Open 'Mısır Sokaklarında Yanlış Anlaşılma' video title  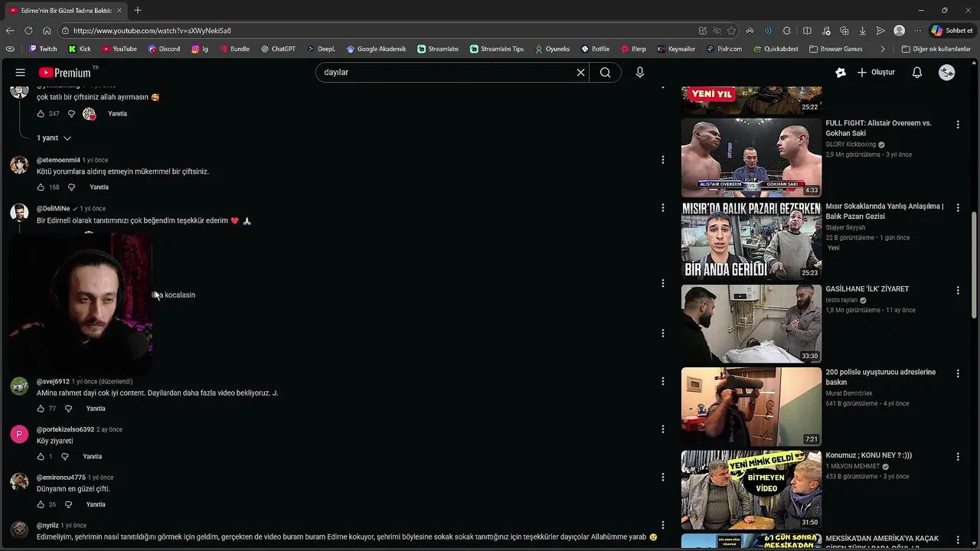[884, 211]
